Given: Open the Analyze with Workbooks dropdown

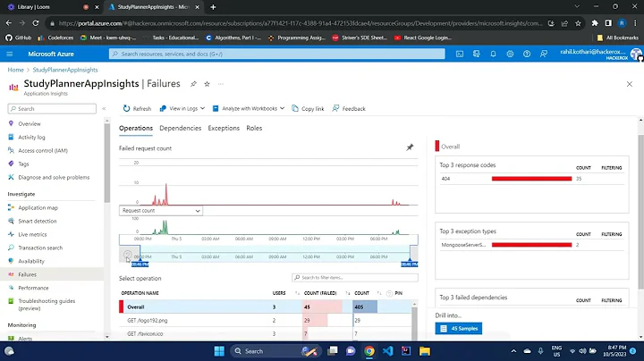Looking at the screenshot, I should (248, 109).
